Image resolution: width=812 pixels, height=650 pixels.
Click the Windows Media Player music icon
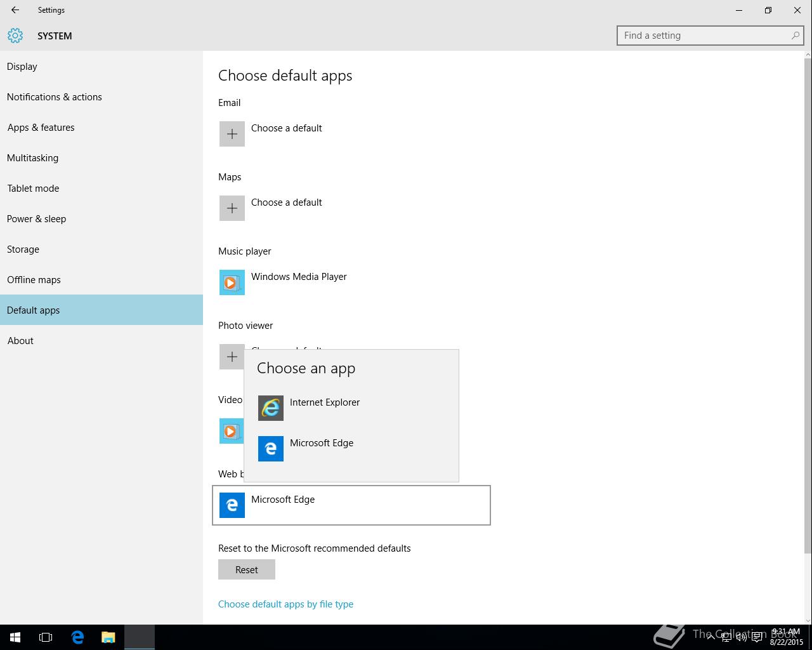pos(232,282)
